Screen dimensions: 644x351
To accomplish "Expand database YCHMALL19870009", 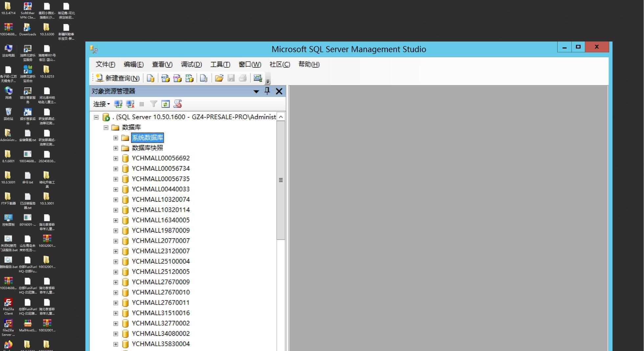I will coord(116,231).
